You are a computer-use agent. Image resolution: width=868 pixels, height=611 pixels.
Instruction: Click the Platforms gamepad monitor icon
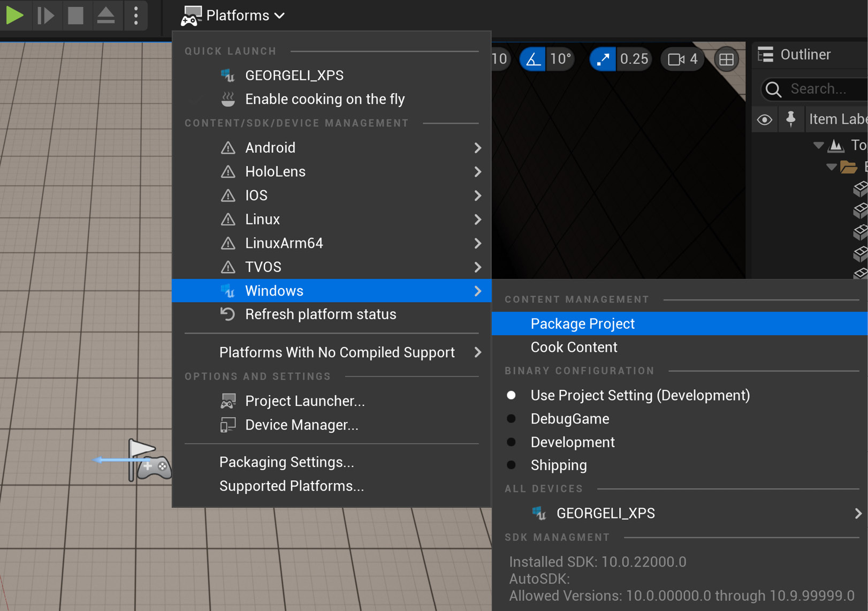191,16
